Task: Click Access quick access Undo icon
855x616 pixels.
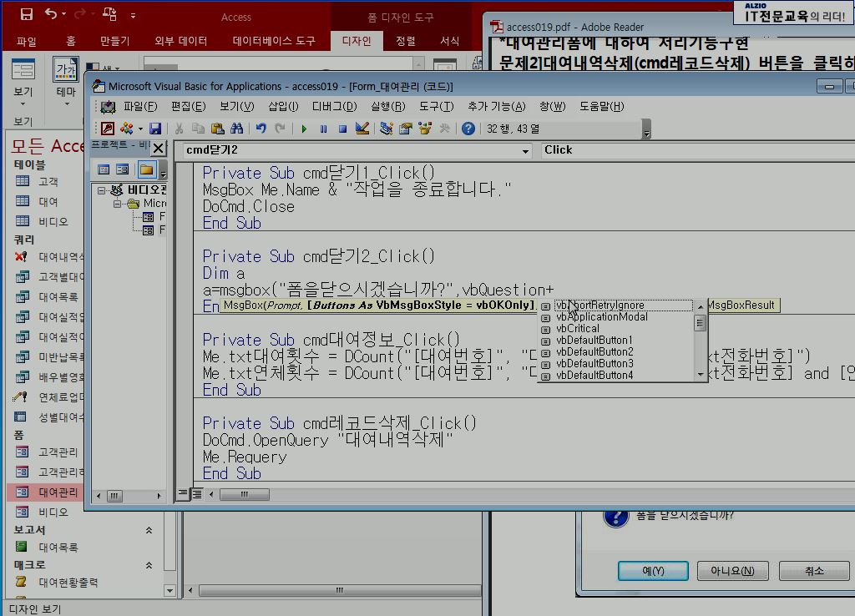Action: coord(51,14)
